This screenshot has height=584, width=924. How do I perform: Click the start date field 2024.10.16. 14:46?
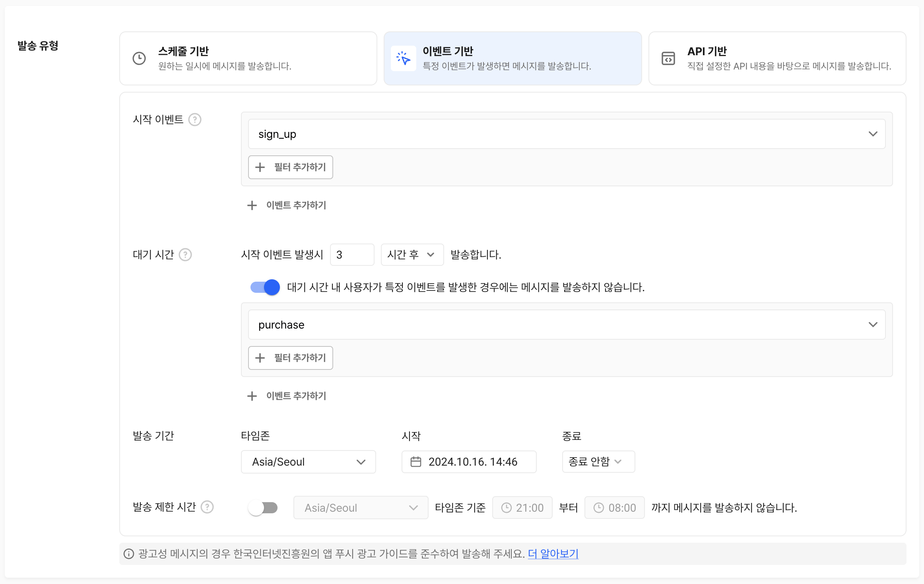[469, 462]
